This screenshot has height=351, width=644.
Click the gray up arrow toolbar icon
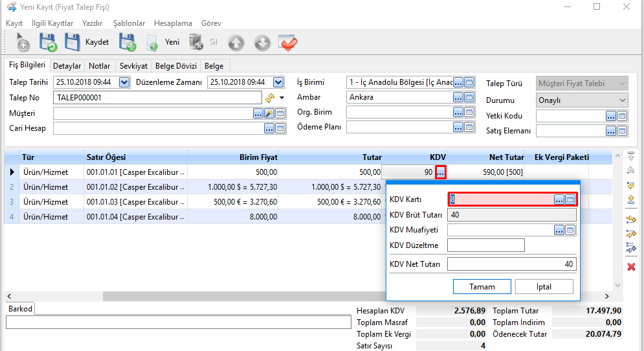236,43
